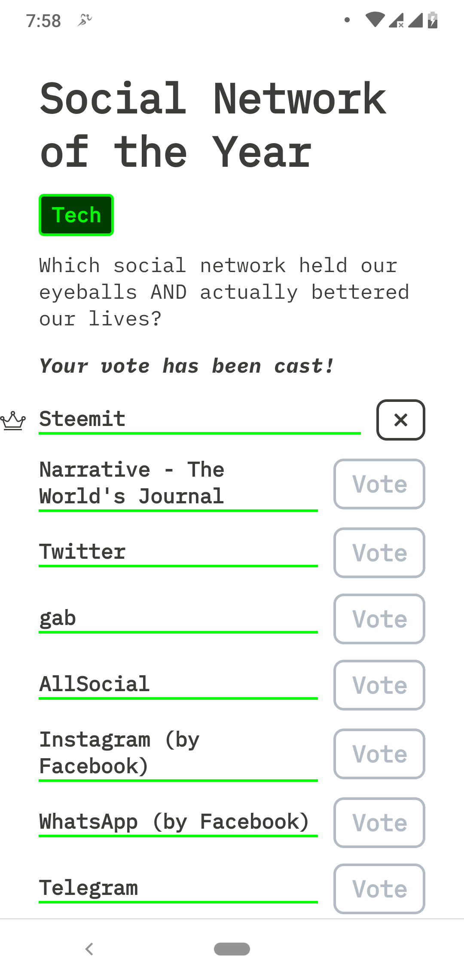464x980 pixels.
Task: Vote for Instagram (by Facebook)
Action: (x=379, y=754)
